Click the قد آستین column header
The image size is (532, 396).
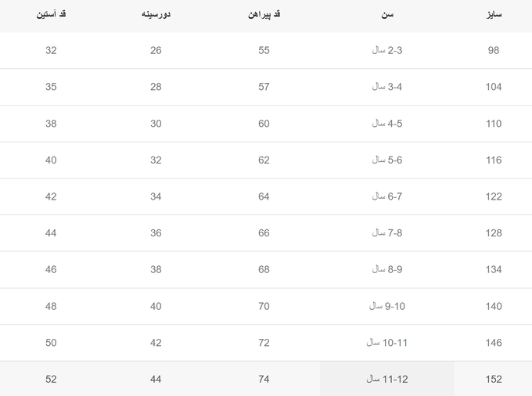(51, 15)
